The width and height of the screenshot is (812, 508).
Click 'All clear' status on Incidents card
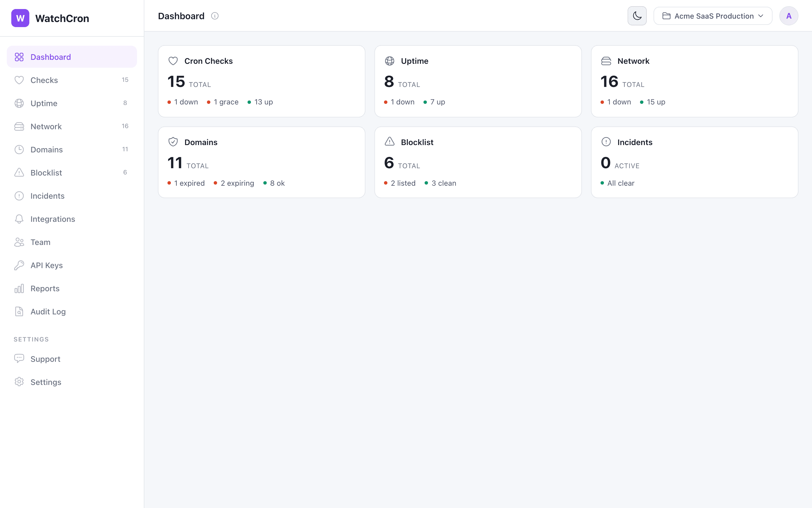(617, 183)
